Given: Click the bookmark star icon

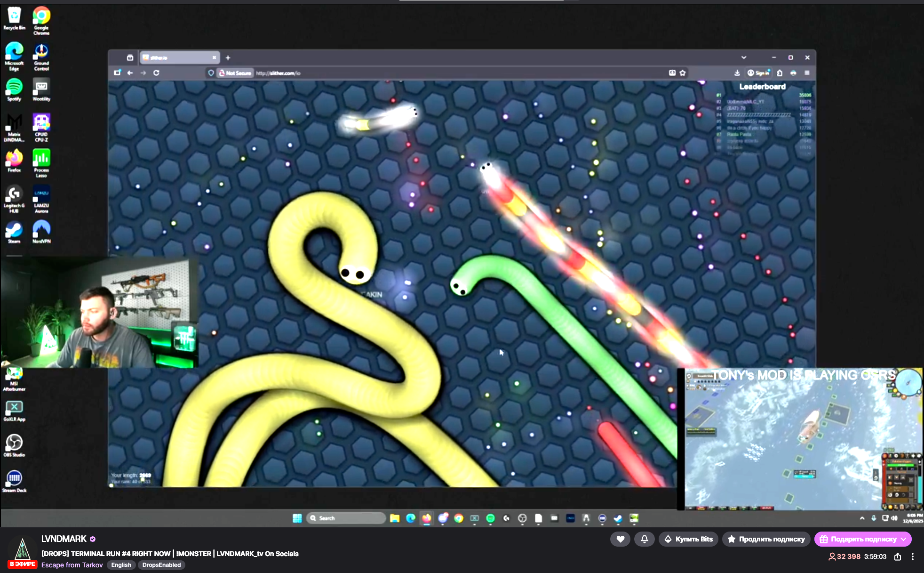Looking at the screenshot, I should click(683, 73).
